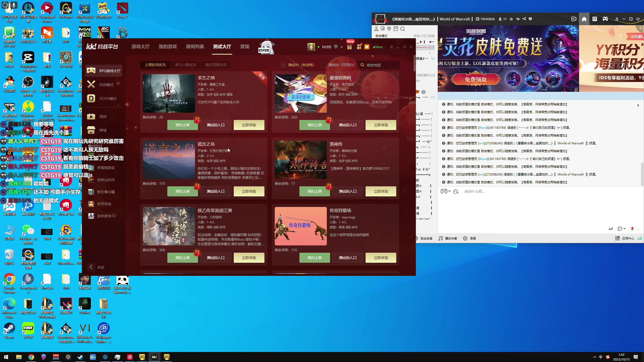The width and height of the screenshot is (644, 362).
Task: Click 立即体验 for 落神传
Action: 381,191
